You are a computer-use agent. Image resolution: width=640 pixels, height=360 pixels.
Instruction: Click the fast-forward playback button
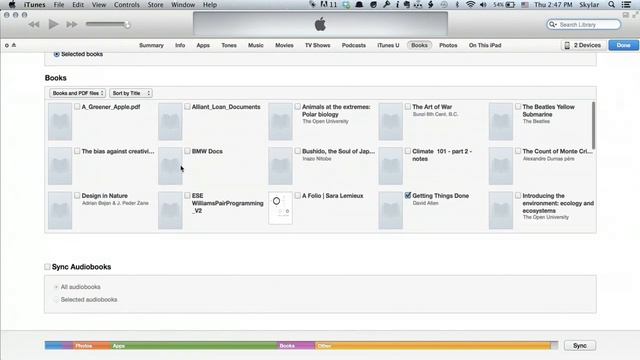pyautogui.click(x=72, y=24)
